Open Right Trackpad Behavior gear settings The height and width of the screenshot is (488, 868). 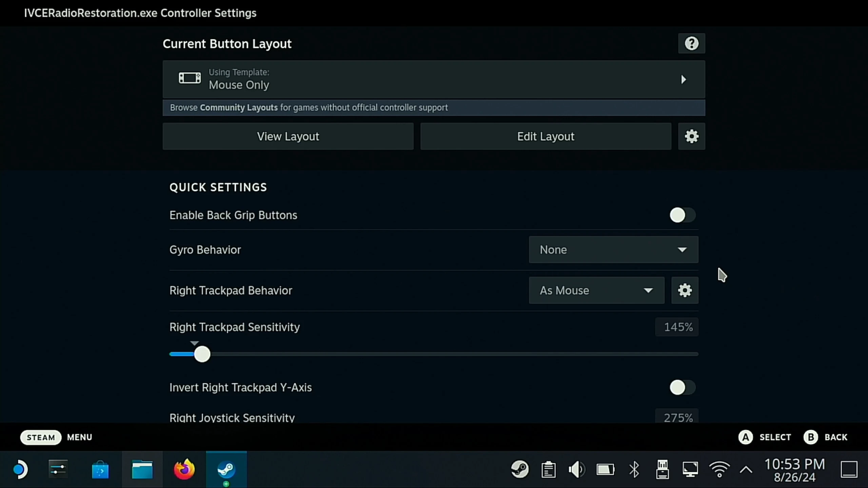coord(685,290)
